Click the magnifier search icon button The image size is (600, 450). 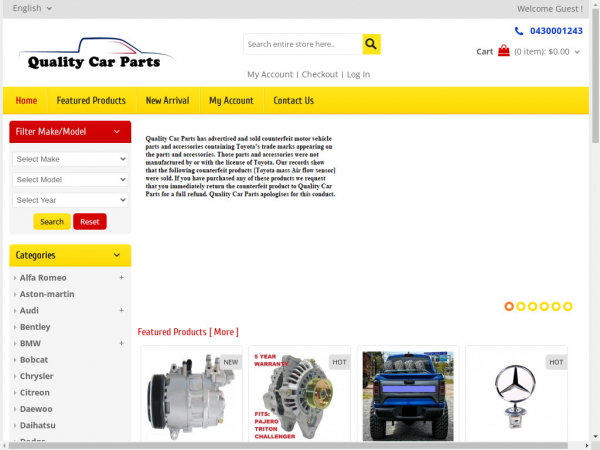[x=371, y=44]
